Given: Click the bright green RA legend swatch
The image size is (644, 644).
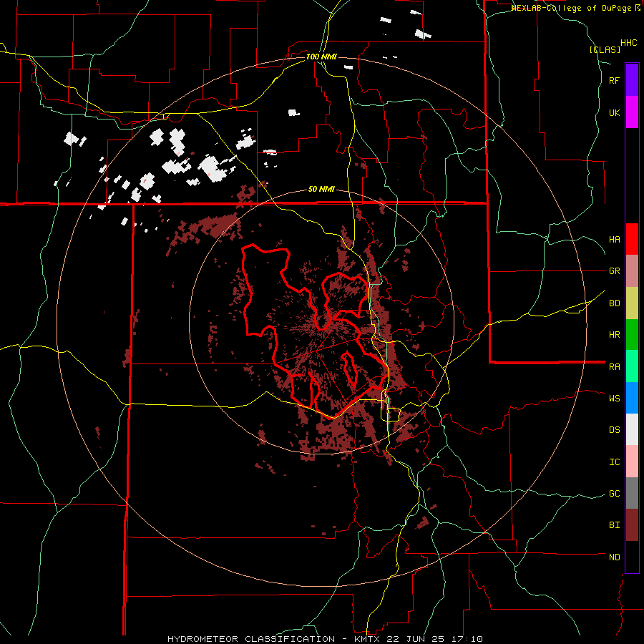Looking at the screenshot, I should click(632, 366).
